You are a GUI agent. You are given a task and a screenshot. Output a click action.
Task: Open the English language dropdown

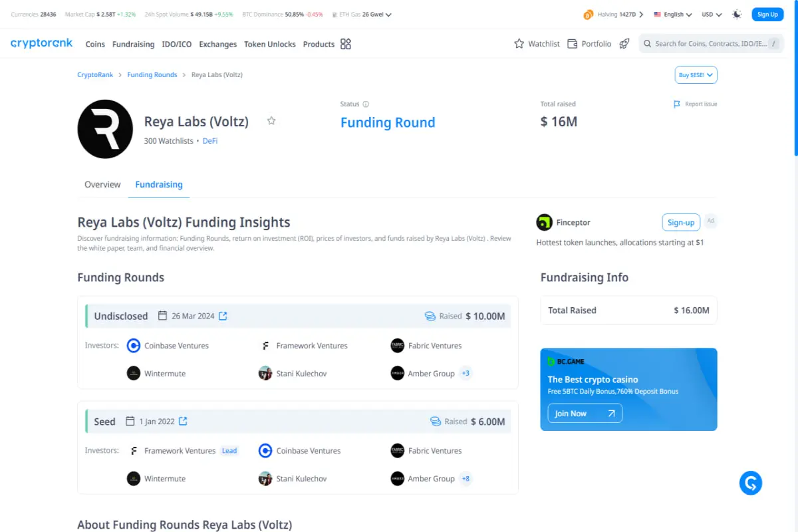(673, 14)
